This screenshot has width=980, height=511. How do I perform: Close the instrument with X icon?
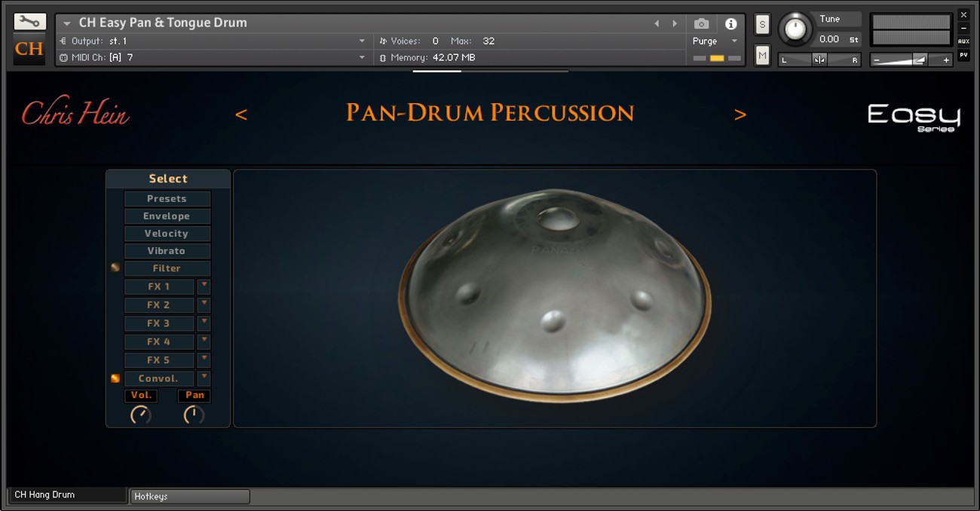click(963, 14)
